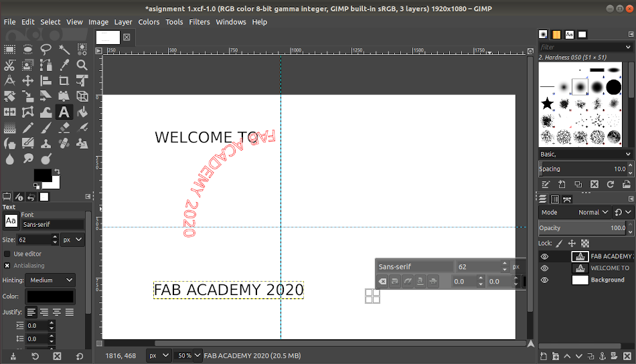Select the Paintbrush tool
This screenshot has height=364, width=636.
tap(46, 128)
